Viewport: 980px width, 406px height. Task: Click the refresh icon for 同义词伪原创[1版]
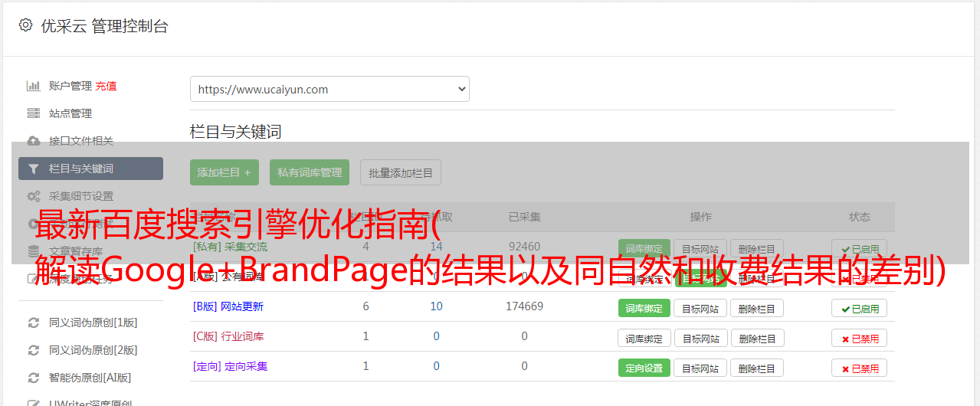tap(33, 323)
